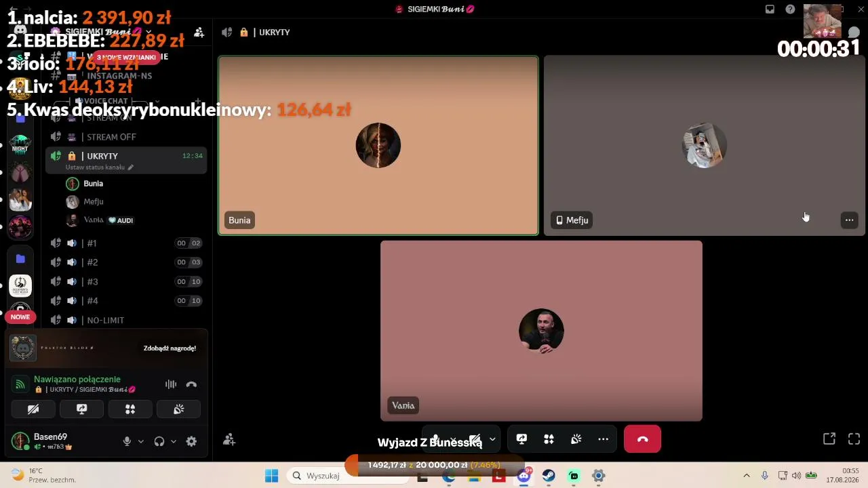Focus Bunia's video tile
868x488 pixels.
pos(378,146)
